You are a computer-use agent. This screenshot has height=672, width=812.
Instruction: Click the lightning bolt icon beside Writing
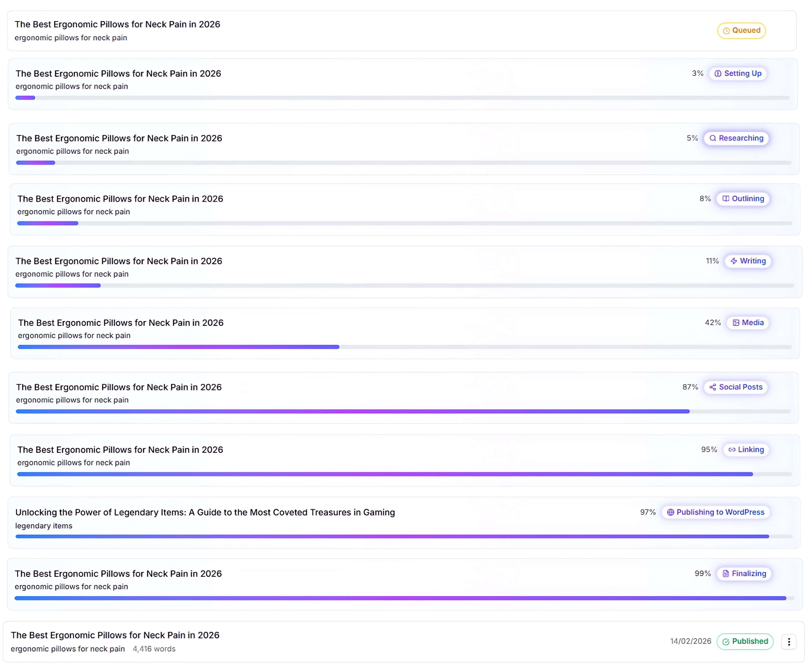[x=734, y=261]
